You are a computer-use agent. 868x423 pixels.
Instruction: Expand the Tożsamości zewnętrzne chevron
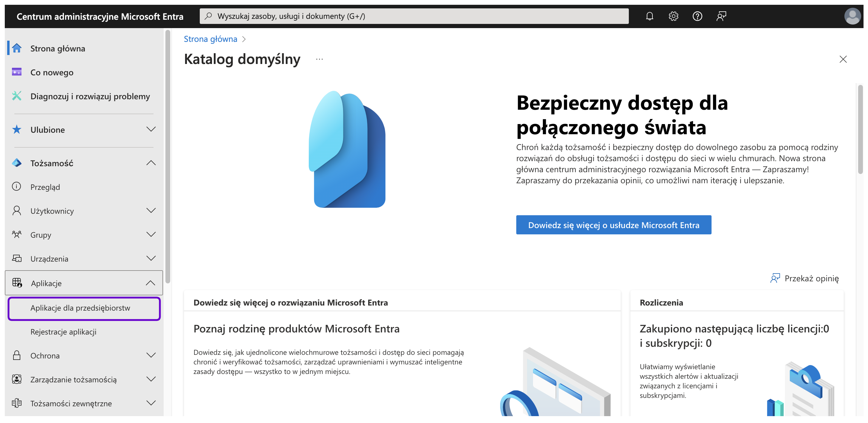(x=151, y=403)
